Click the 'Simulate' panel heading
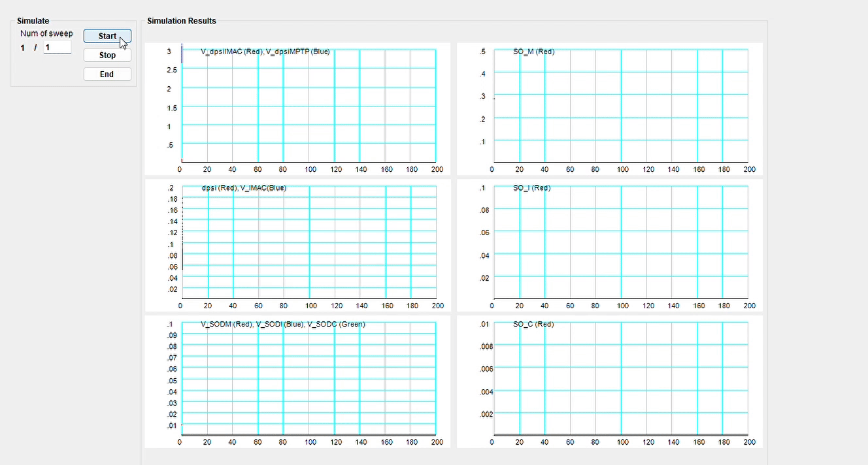This screenshot has height=465, width=868. point(33,21)
